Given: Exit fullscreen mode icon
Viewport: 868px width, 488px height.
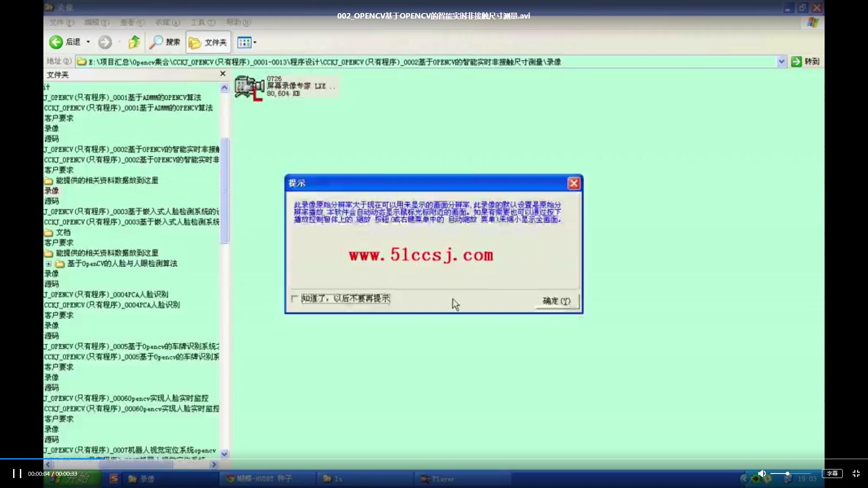Looking at the screenshot, I should pos(856,474).
